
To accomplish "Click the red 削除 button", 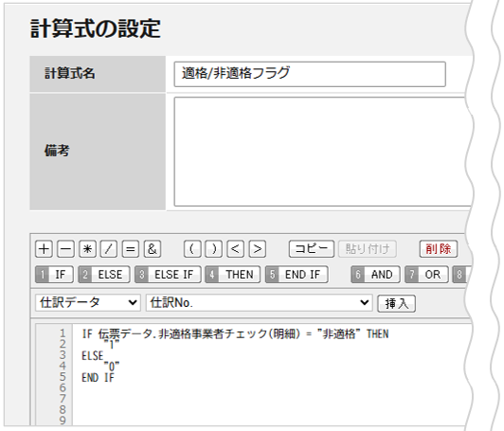I will pyautogui.click(x=439, y=249).
